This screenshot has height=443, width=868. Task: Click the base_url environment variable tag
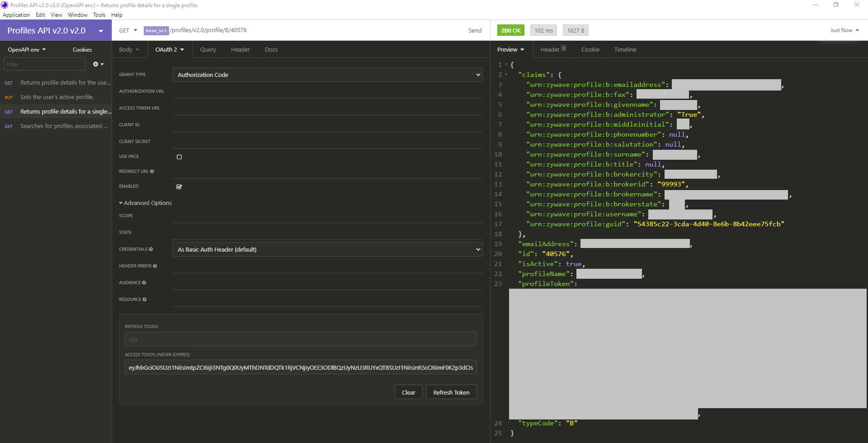click(156, 31)
